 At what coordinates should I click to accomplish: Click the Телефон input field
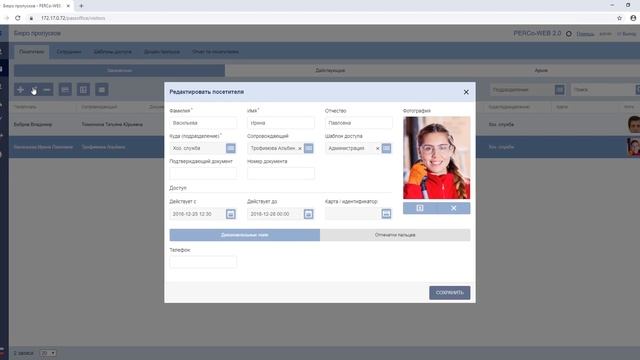(203, 262)
